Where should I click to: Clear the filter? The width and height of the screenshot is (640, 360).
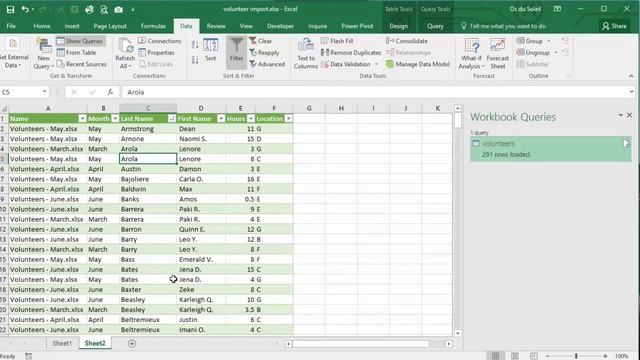(x=260, y=41)
